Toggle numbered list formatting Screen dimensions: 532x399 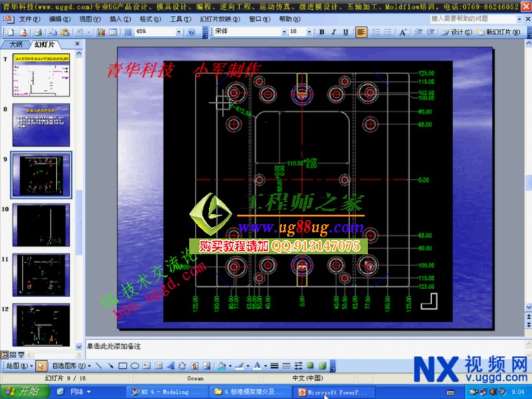click(376, 32)
